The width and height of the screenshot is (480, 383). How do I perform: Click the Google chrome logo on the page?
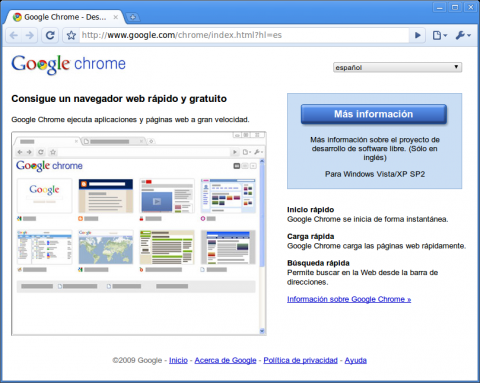coord(69,64)
